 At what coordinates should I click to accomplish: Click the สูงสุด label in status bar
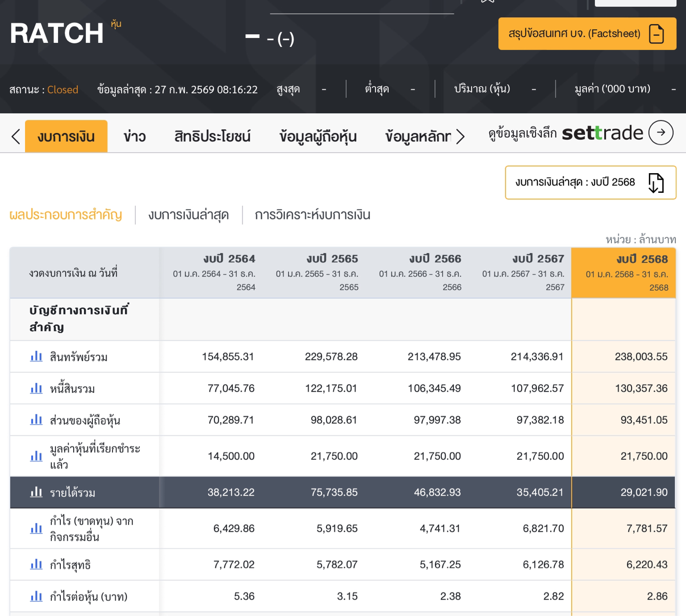(288, 89)
